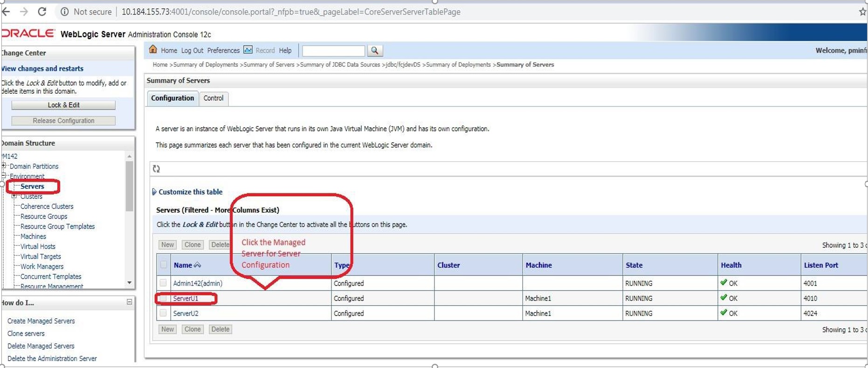Select the Configuration tab
This screenshot has height=368, width=868.
click(172, 98)
